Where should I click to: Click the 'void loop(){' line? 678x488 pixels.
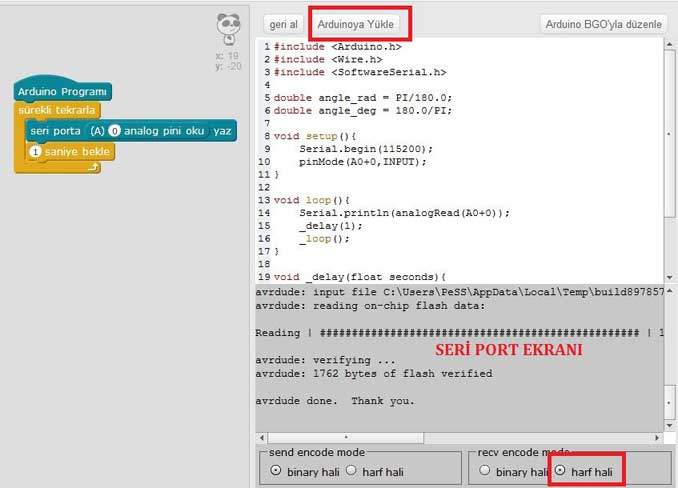[312, 200]
